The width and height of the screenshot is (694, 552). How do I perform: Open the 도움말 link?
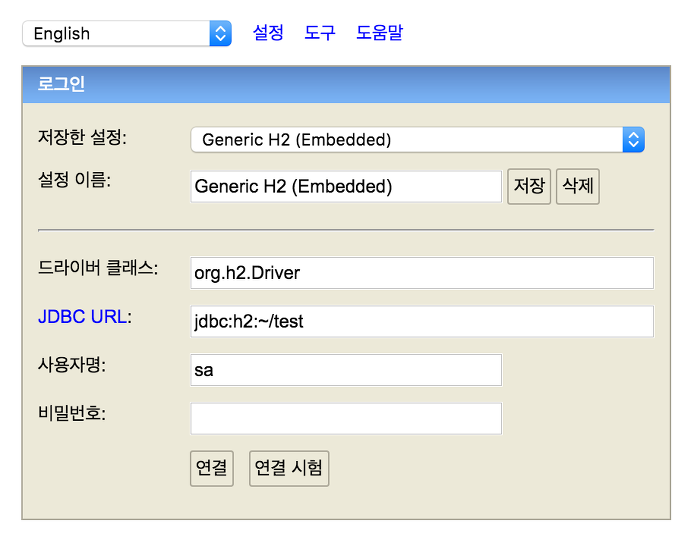(x=380, y=32)
